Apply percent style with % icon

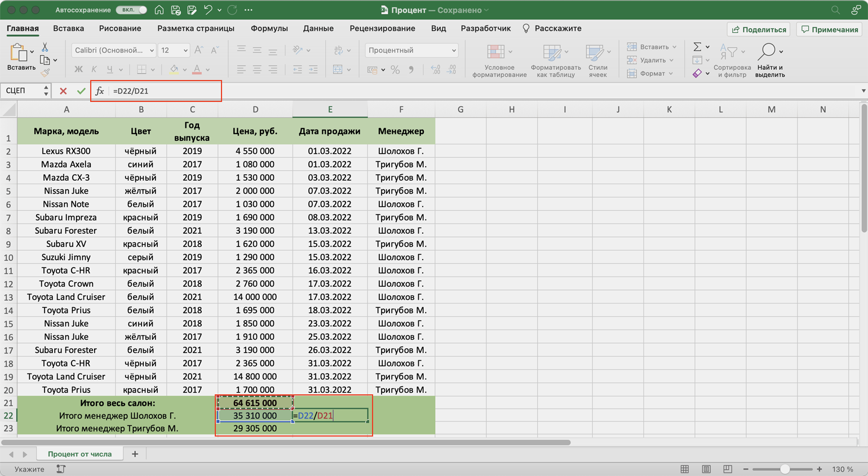pyautogui.click(x=395, y=70)
